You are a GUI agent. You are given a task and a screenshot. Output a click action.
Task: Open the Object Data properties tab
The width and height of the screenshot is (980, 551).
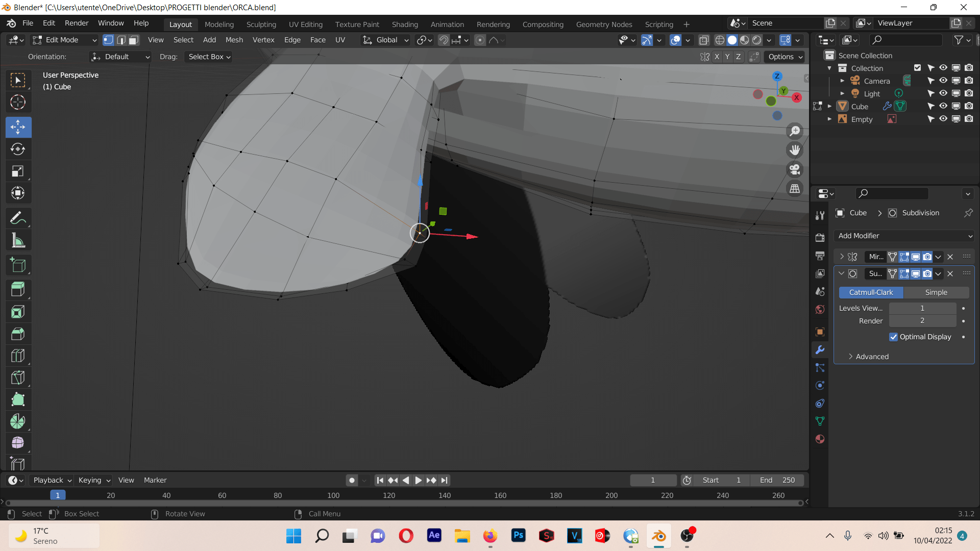click(x=820, y=421)
